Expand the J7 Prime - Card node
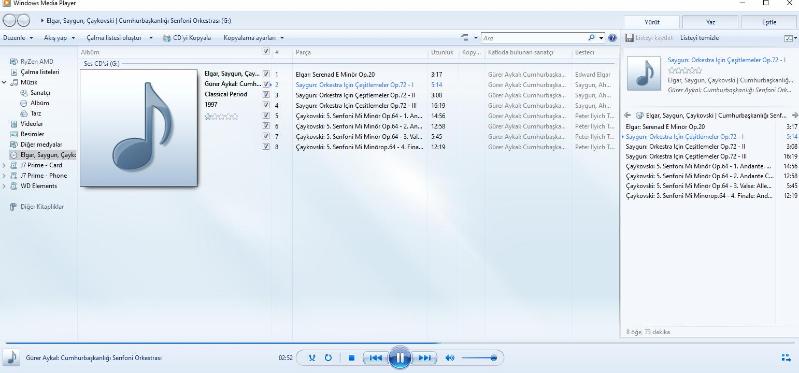 pos(5,166)
